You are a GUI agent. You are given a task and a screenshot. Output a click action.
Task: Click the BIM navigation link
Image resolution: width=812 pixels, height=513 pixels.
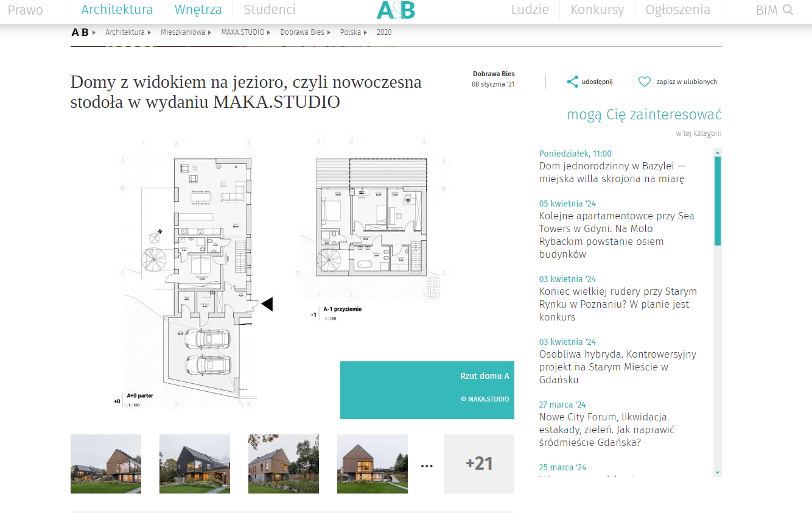pyautogui.click(x=766, y=10)
